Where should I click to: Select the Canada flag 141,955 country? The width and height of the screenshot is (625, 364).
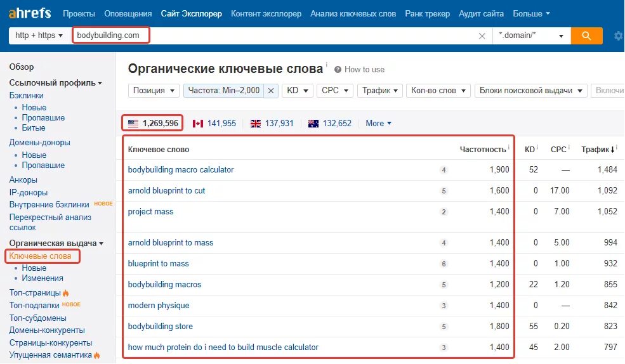[214, 124]
